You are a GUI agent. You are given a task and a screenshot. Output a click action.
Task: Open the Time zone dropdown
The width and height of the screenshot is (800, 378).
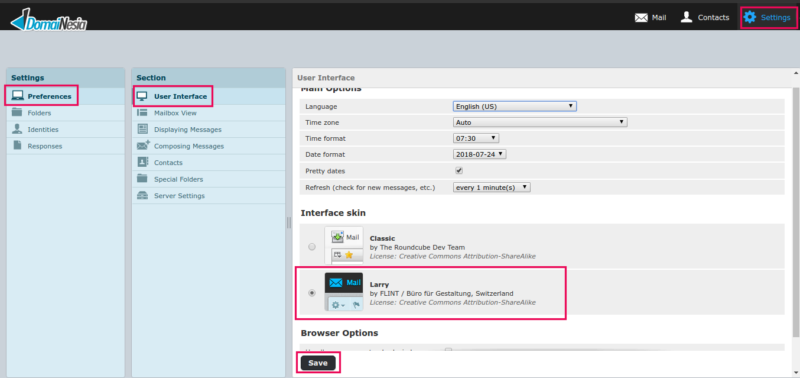540,122
